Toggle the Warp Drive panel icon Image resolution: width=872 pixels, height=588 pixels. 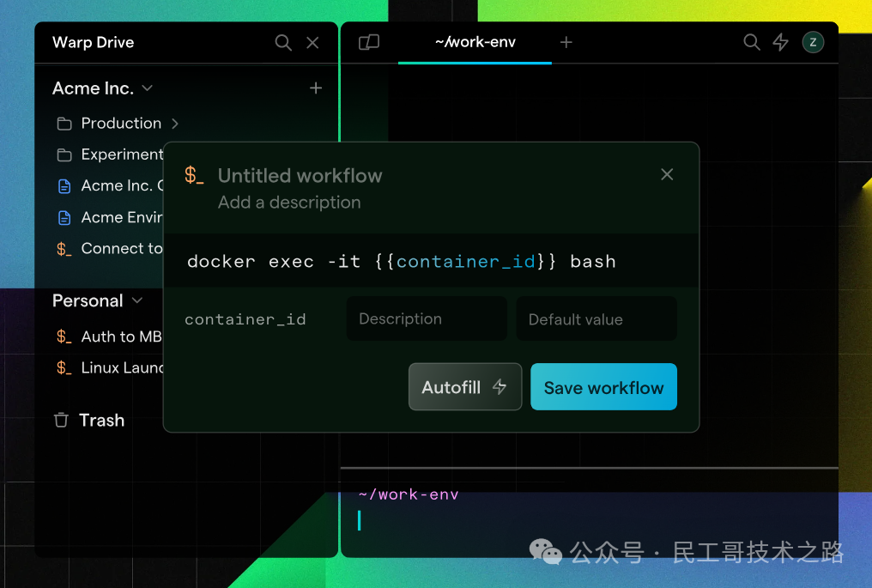tap(369, 42)
